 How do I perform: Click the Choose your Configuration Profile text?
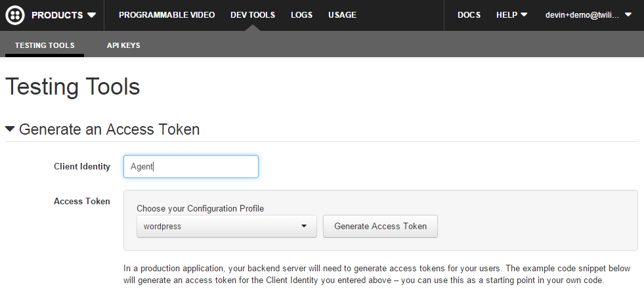click(x=200, y=208)
